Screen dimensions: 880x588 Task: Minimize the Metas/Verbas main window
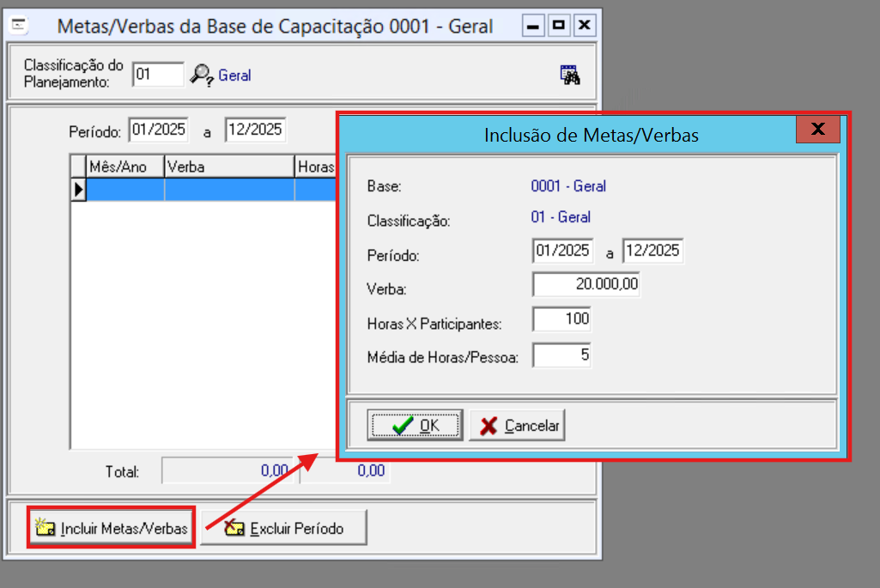point(533,26)
